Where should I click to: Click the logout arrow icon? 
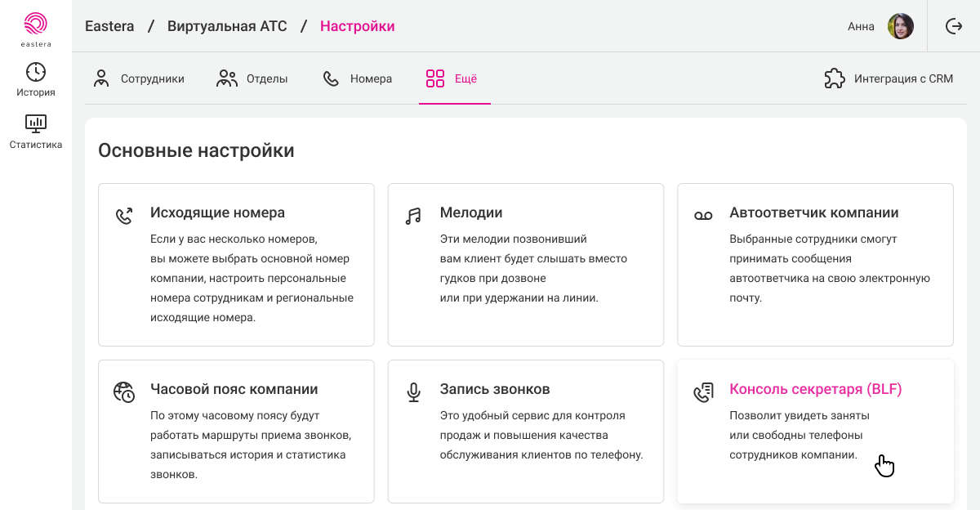click(953, 26)
